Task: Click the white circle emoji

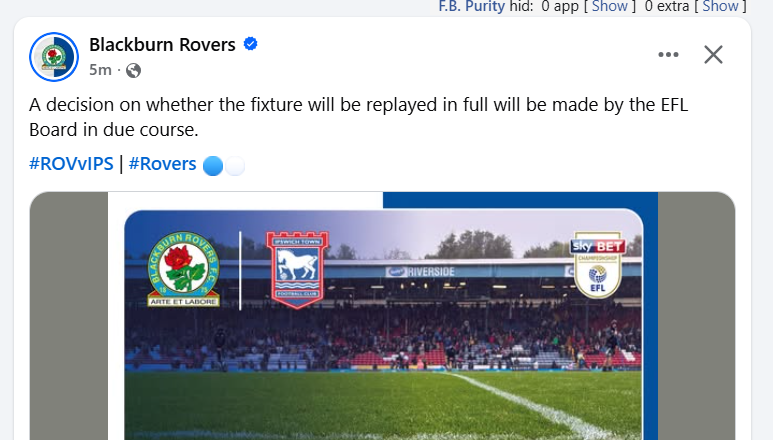Action: tap(235, 166)
